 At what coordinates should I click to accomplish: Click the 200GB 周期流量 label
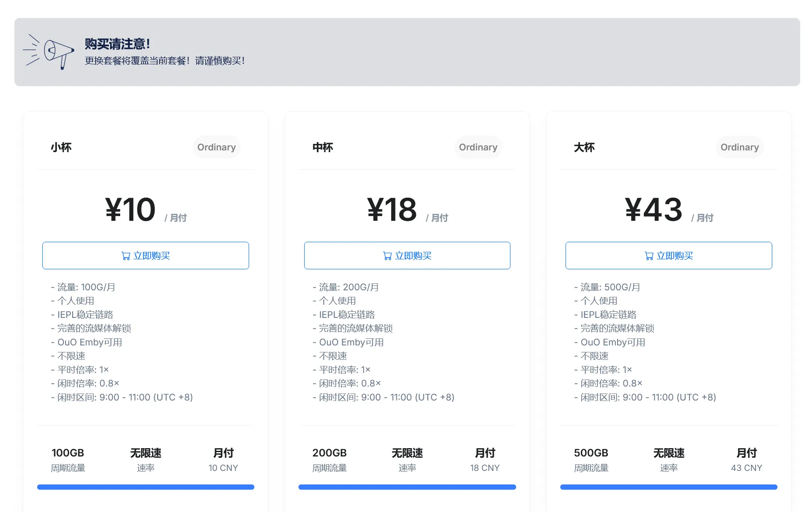point(329,459)
